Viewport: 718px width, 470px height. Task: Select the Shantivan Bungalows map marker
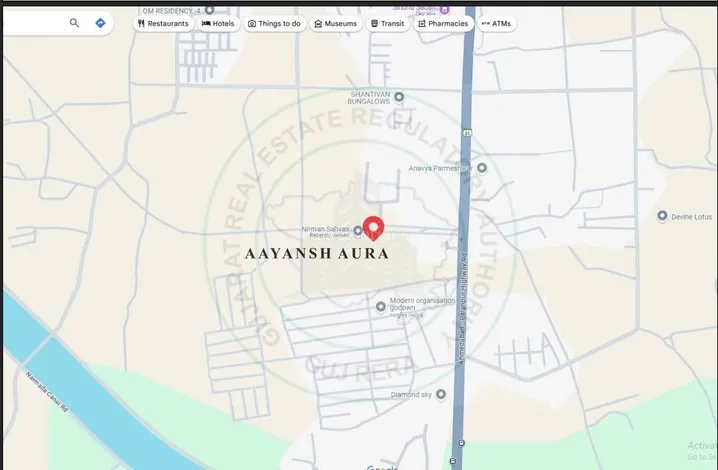399,97
